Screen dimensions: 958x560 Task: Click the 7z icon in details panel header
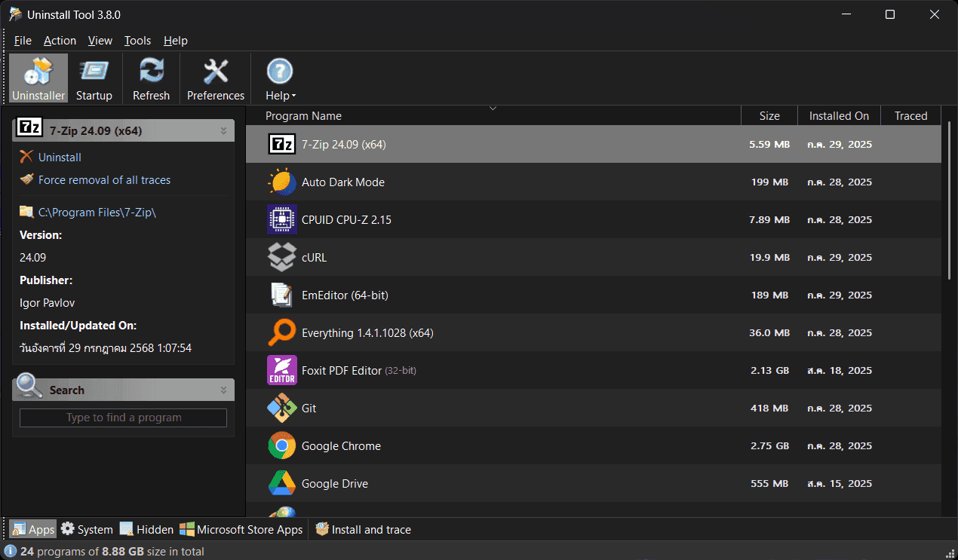(x=29, y=127)
